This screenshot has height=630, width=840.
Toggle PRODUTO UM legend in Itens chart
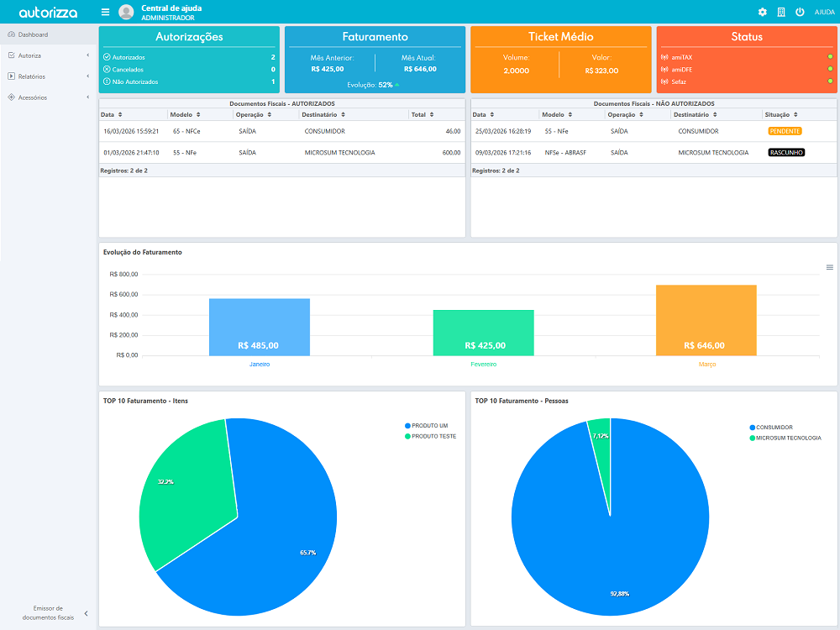click(430, 426)
